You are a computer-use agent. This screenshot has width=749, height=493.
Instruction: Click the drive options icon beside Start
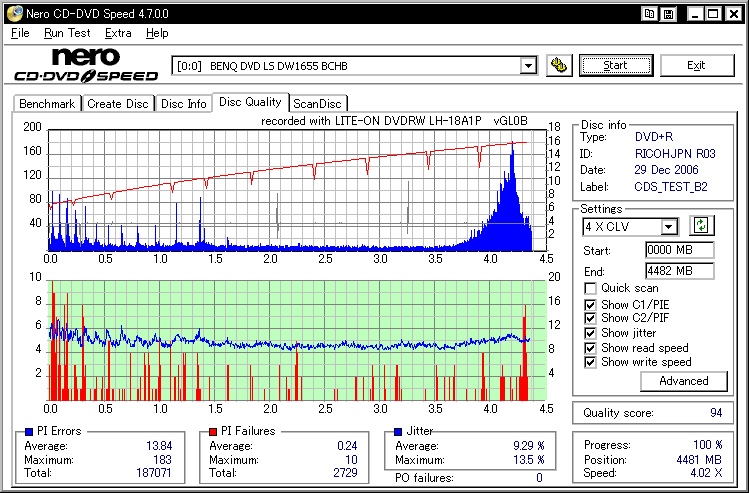point(559,65)
